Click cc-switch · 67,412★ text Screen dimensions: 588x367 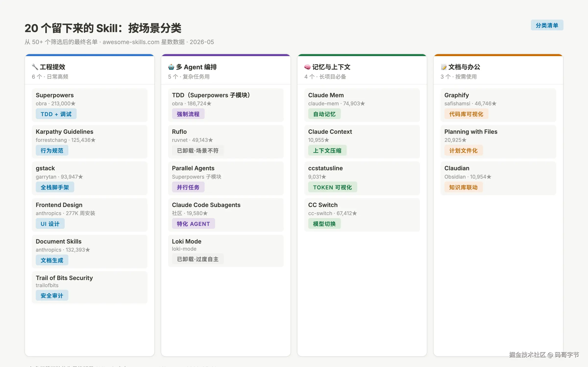(332, 213)
